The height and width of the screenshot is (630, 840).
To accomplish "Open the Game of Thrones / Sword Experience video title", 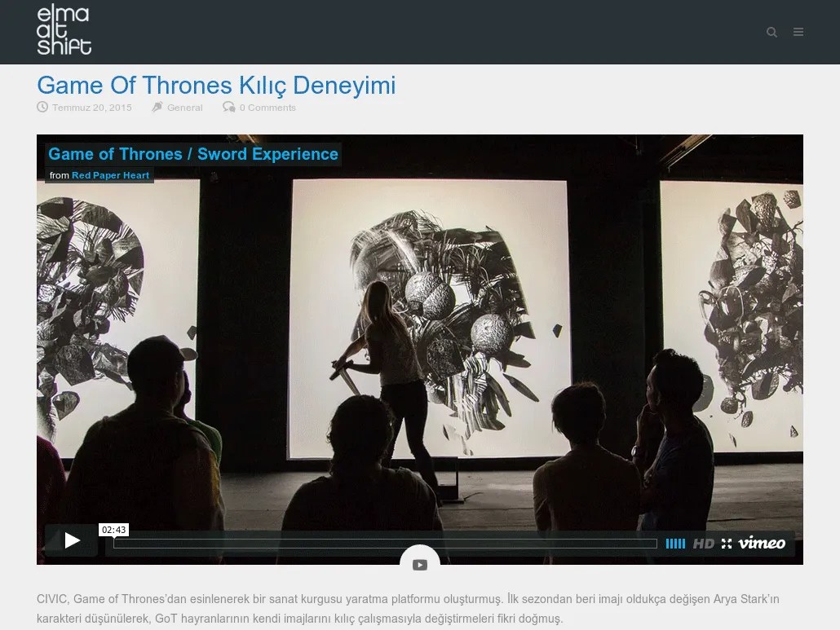I will coord(192,154).
